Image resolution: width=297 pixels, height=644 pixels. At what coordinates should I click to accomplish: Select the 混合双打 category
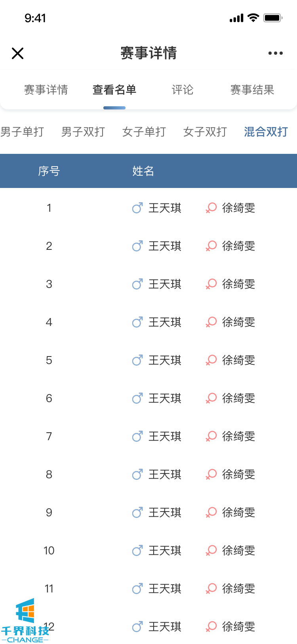click(x=266, y=132)
